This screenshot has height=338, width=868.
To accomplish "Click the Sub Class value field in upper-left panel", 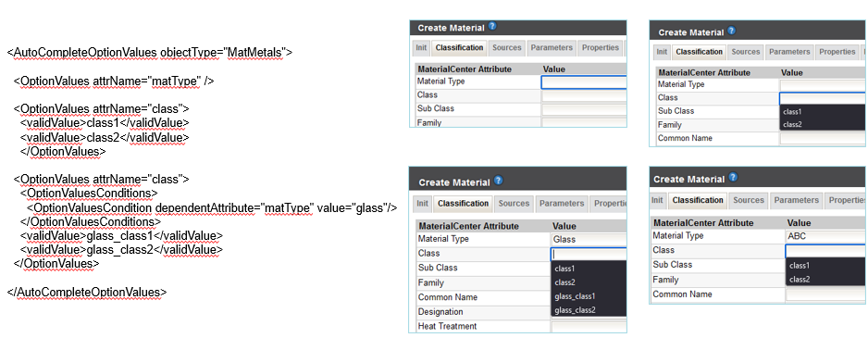I will pyautogui.click(x=584, y=109).
